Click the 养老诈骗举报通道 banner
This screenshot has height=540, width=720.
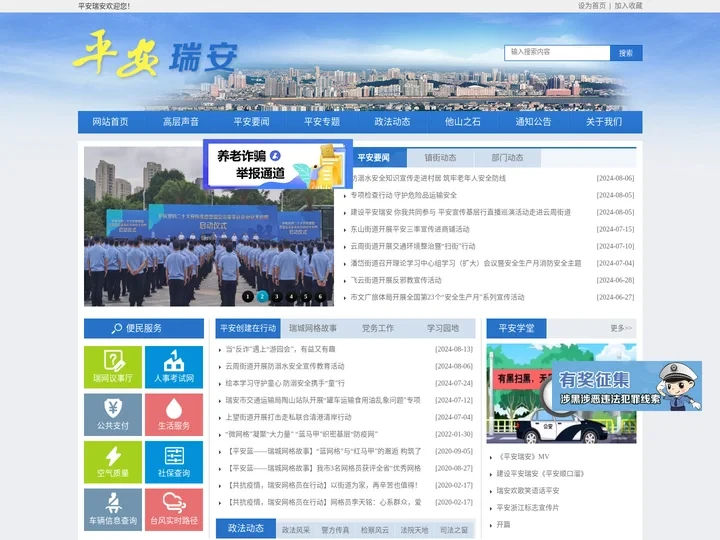278,164
